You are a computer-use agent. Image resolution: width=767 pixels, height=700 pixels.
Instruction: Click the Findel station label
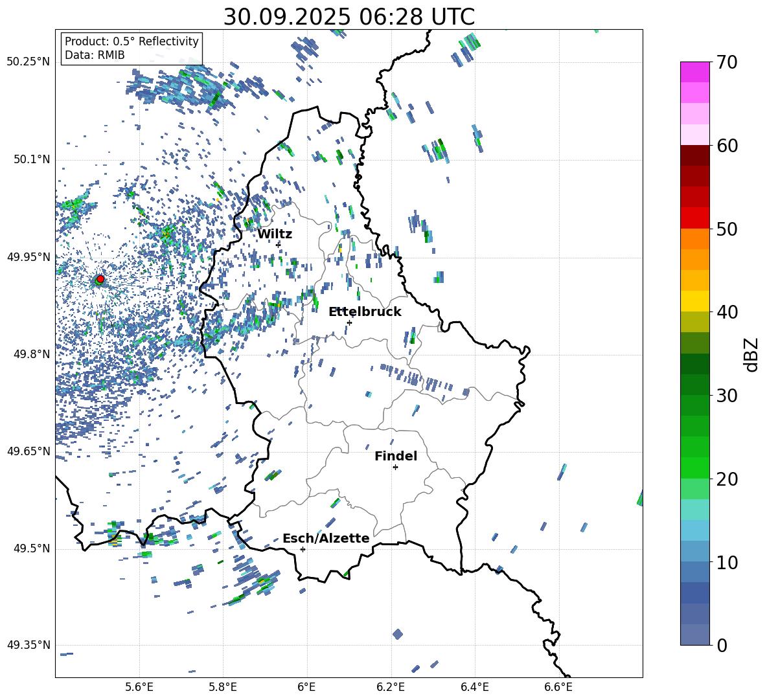pyautogui.click(x=396, y=456)
